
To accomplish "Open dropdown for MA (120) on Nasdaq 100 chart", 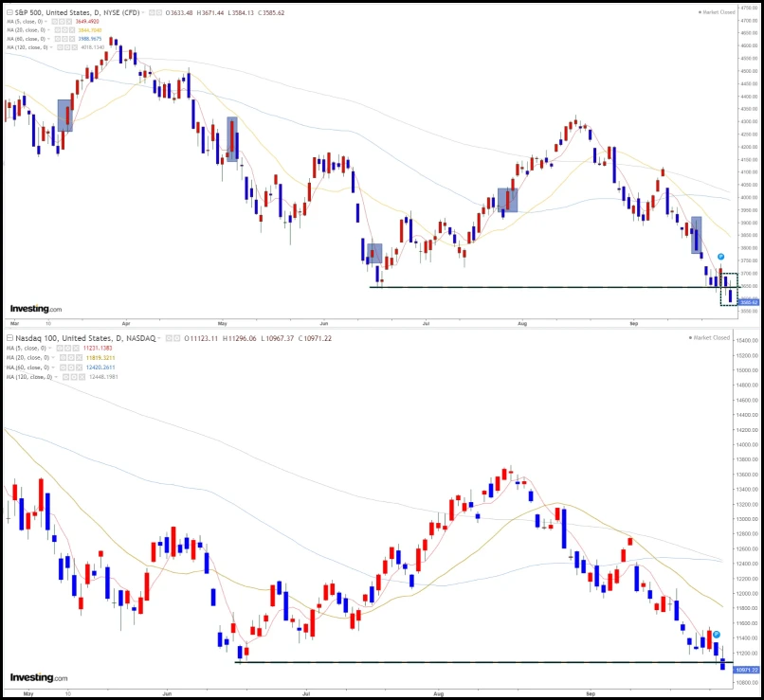I will [56, 377].
